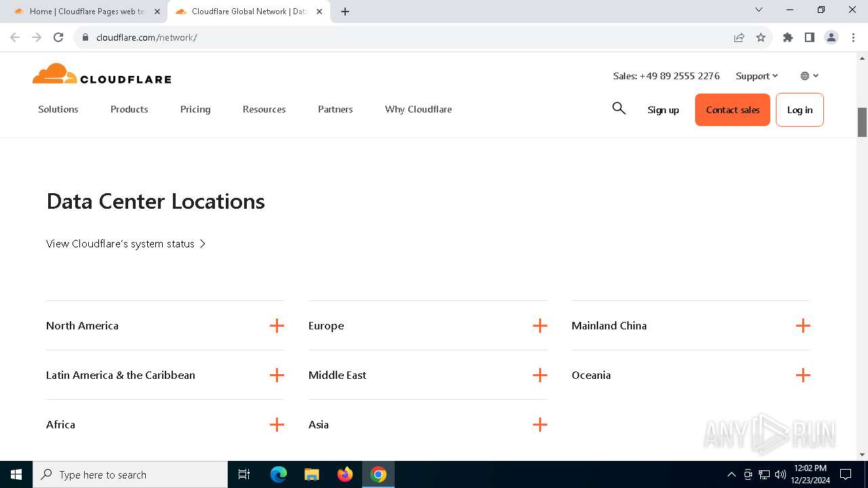The width and height of the screenshot is (868, 488).
Task: Close the Cloudflare Pages Home tab
Action: tap(157, 12)
